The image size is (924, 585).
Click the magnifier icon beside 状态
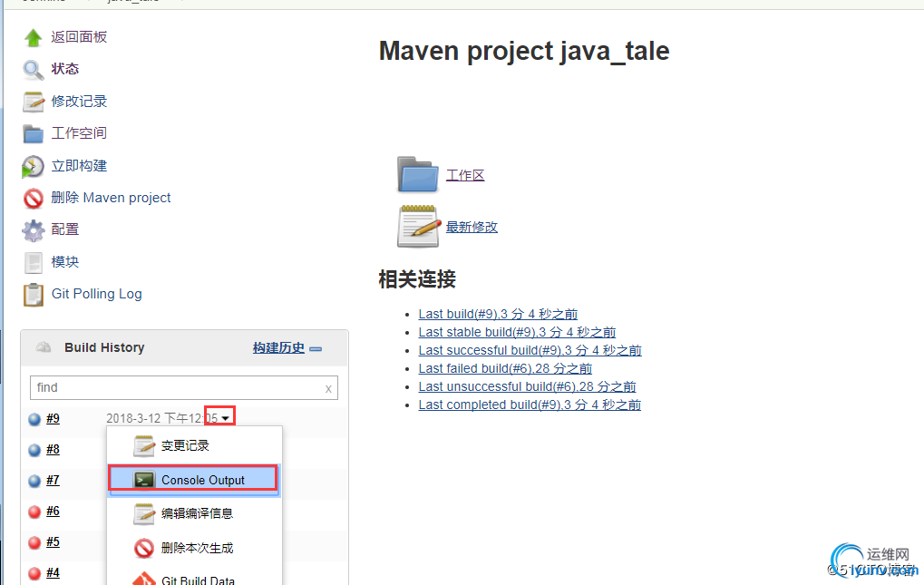point(33,70)
